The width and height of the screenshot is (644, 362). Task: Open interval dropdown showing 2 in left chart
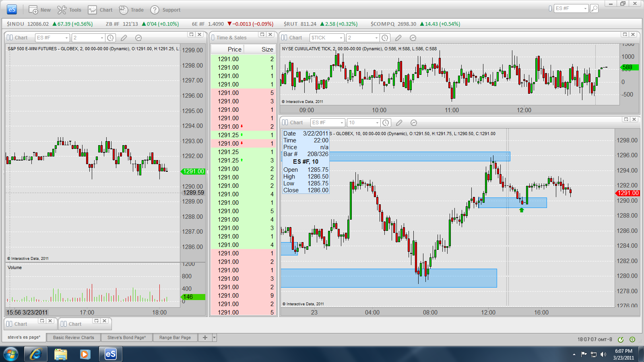[x=102, y=38]
